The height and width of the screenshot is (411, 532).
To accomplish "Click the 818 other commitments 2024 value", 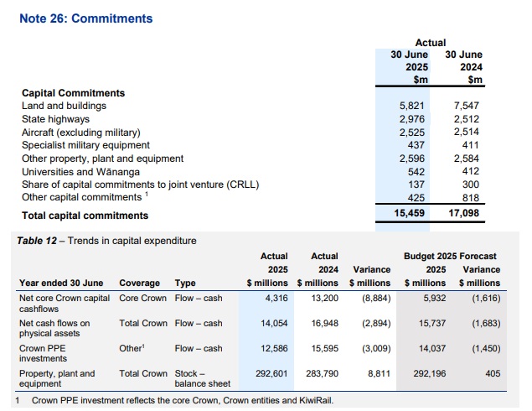I will tap(471, 198).
